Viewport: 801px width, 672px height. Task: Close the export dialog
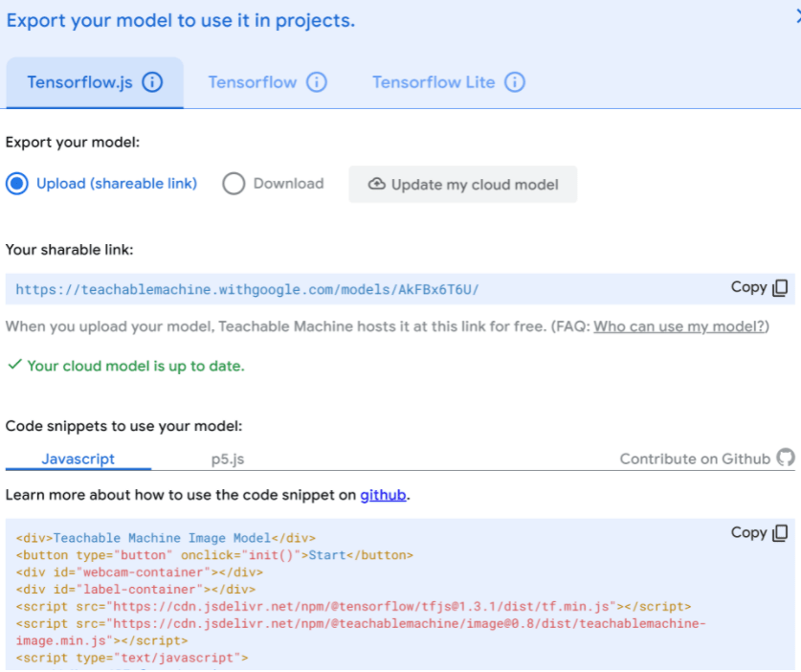pos(798,17)
